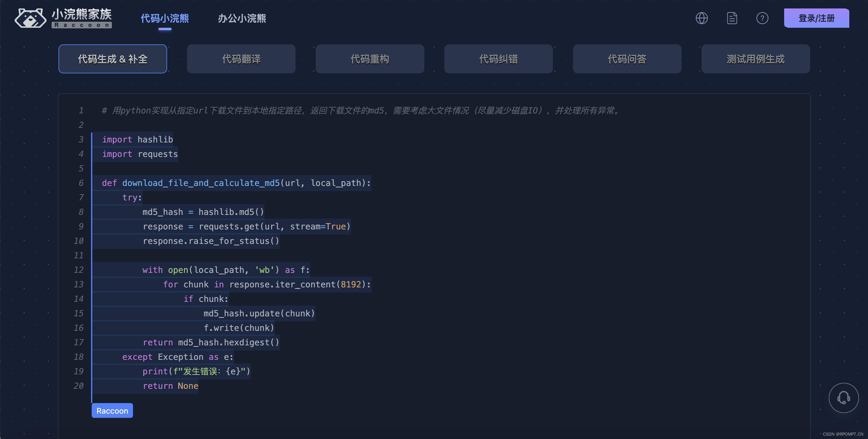Screen dimensions: 868x439
Task: Click 'return None' on line 20
Action: coord(170,386)
